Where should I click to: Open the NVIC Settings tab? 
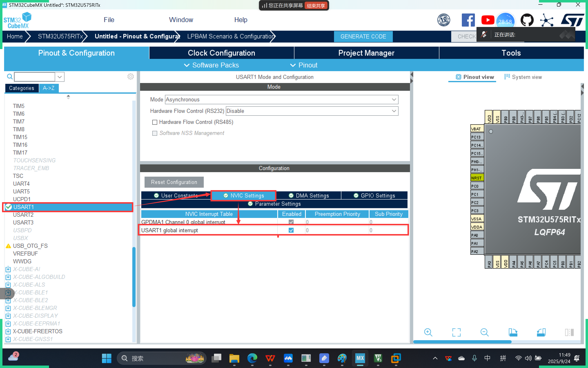pos(243,195)
